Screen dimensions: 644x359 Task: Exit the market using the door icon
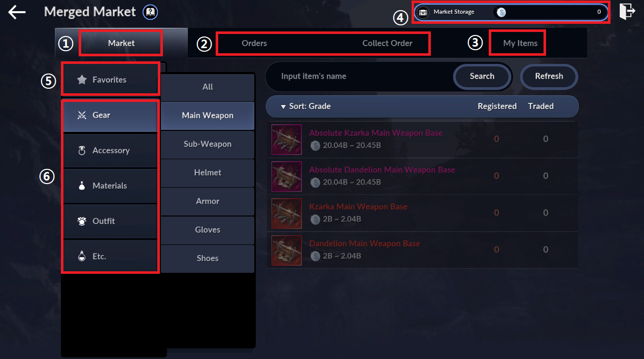[627, 11]
